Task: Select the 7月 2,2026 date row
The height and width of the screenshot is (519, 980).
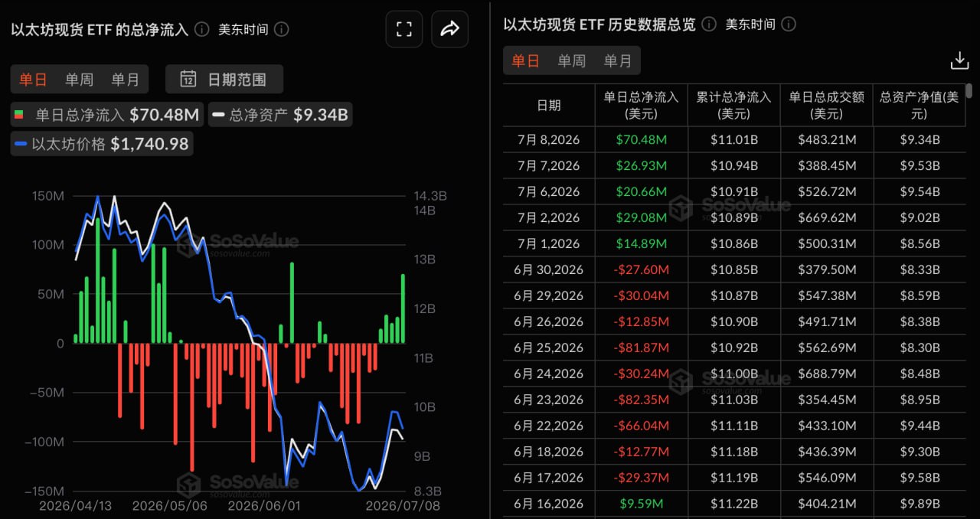Action: 549,217
